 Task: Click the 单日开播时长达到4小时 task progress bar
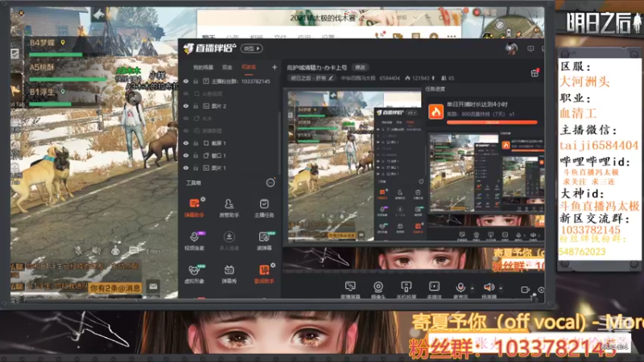tap(492, 122)
